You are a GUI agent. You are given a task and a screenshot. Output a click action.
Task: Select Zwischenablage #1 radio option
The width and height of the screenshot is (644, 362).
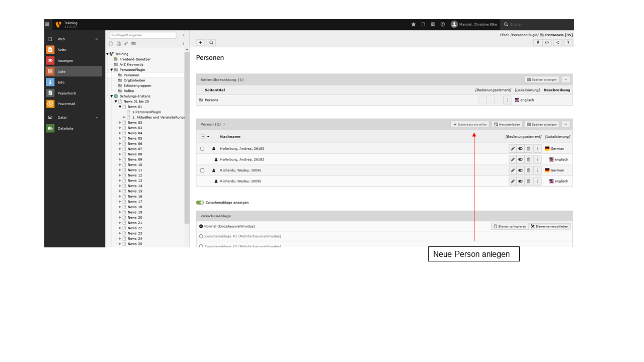201,236
